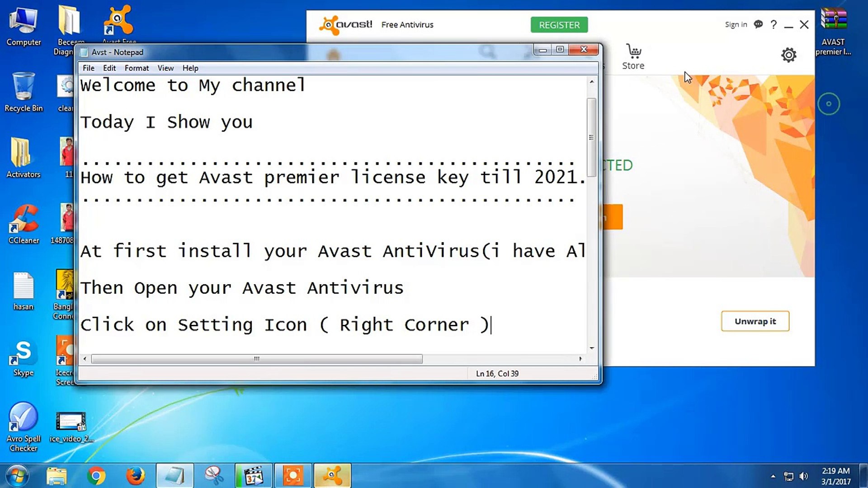The width and height of the screenshot is (868, 488).
Task: Click the green REGISTER button
Action: (559, 25)
